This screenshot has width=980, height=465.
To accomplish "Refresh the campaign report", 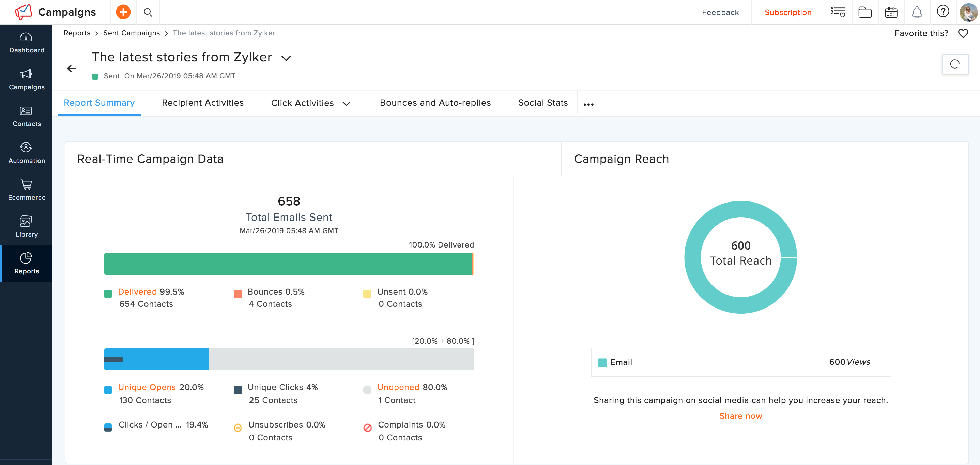I will [x=954, y=64].
